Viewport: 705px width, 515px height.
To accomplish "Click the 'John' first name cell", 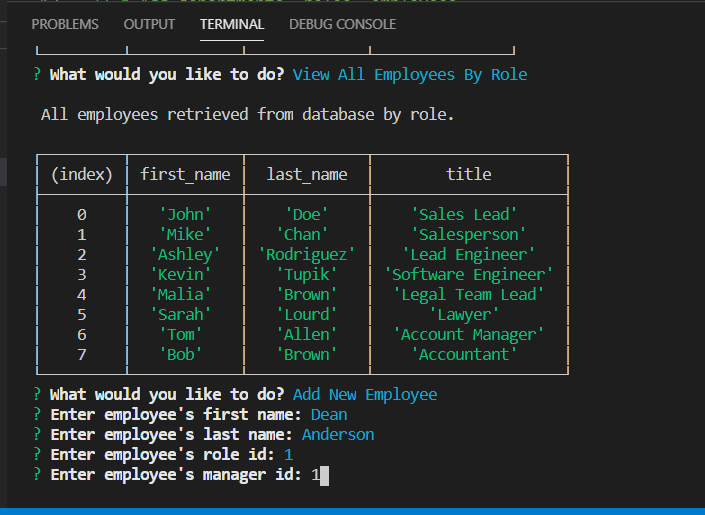I will (x=185, y=214).
